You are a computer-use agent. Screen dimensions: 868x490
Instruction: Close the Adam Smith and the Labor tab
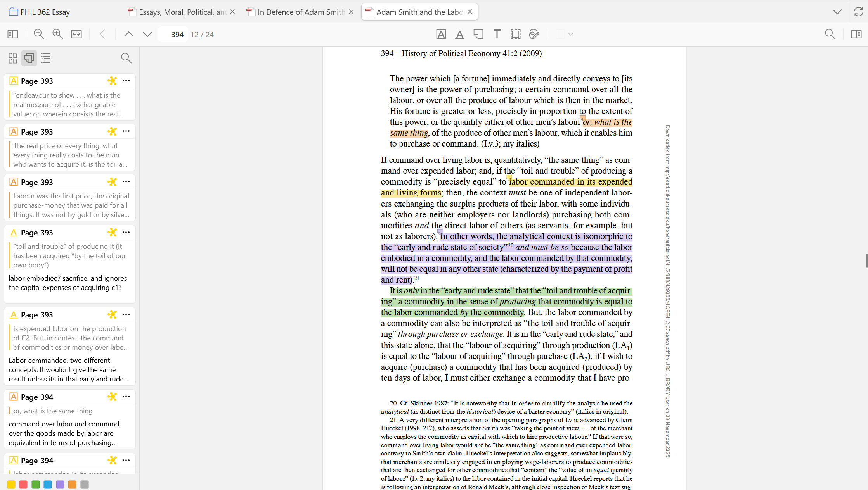click(470, 12)
